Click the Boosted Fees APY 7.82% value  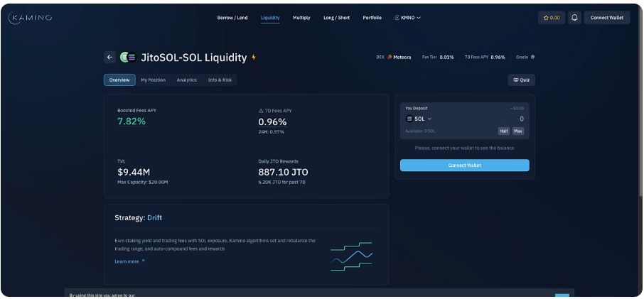(132, 121)
